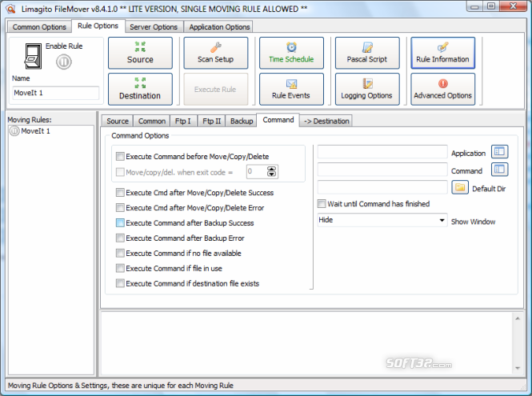Browse Default Dir folder icon

click(460, 187)
